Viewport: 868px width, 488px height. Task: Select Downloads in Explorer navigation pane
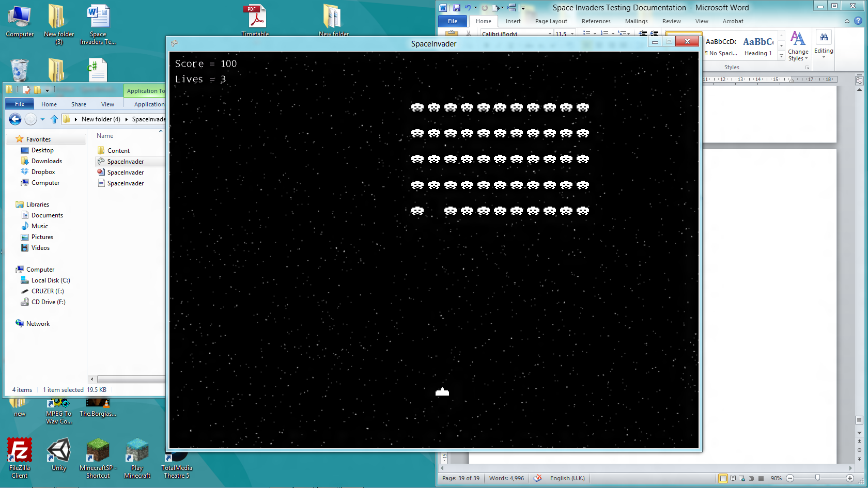(x=47, y=161)
